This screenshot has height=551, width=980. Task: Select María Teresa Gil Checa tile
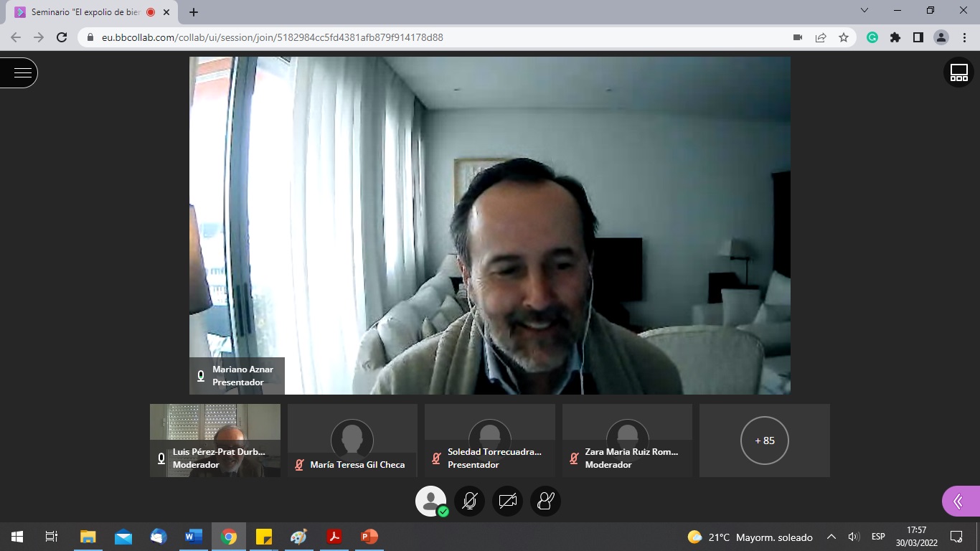coord(352,440)
